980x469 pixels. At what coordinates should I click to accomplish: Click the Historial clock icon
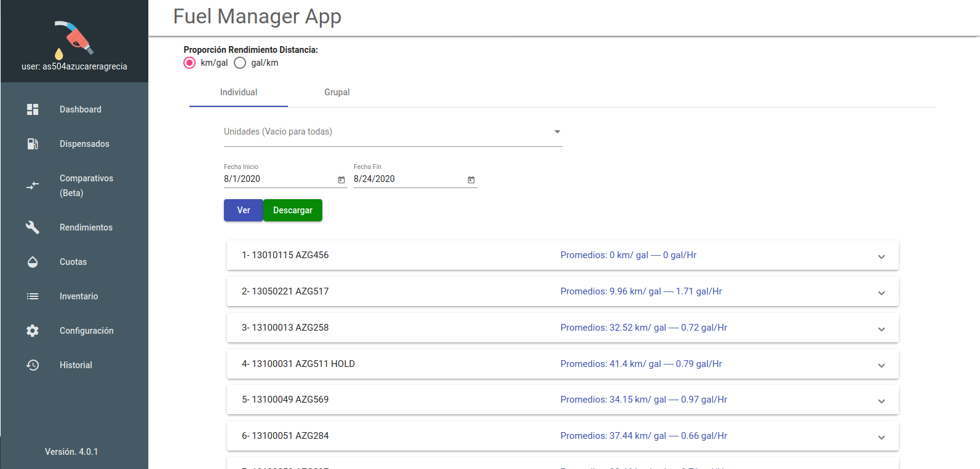(33, 365)
